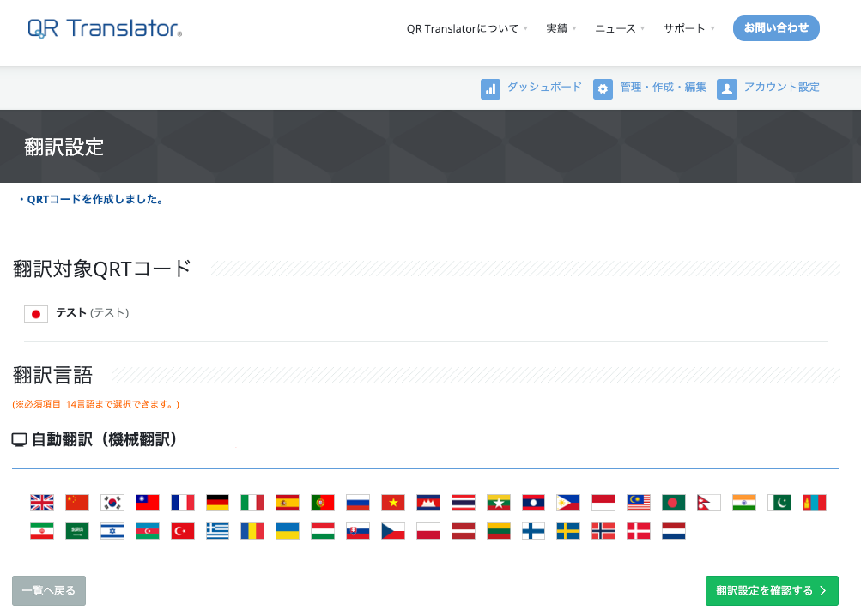Pick the Italian flag
This screenshot has height=616, width=861.
[x=252, y=503]
